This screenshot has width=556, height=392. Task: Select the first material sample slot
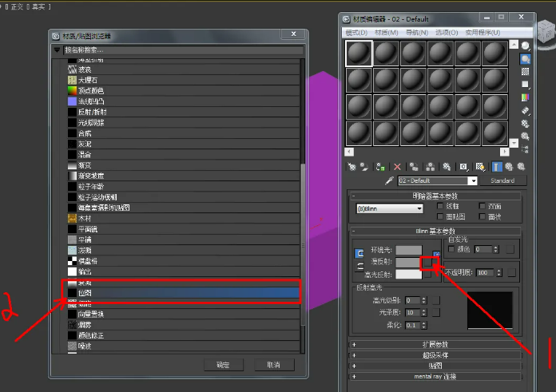(359, 53)
